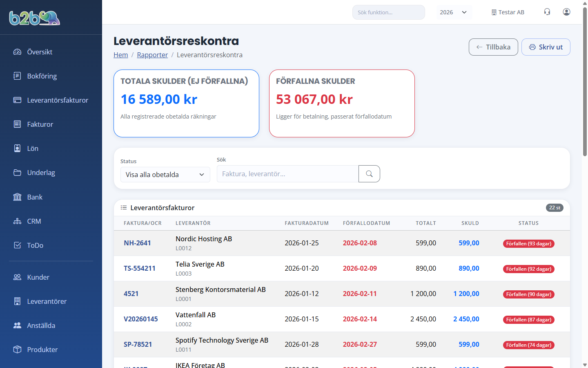Click the Förfallen (92 dagar) badge
588x368 pixels.
click(x=529, y=269)
